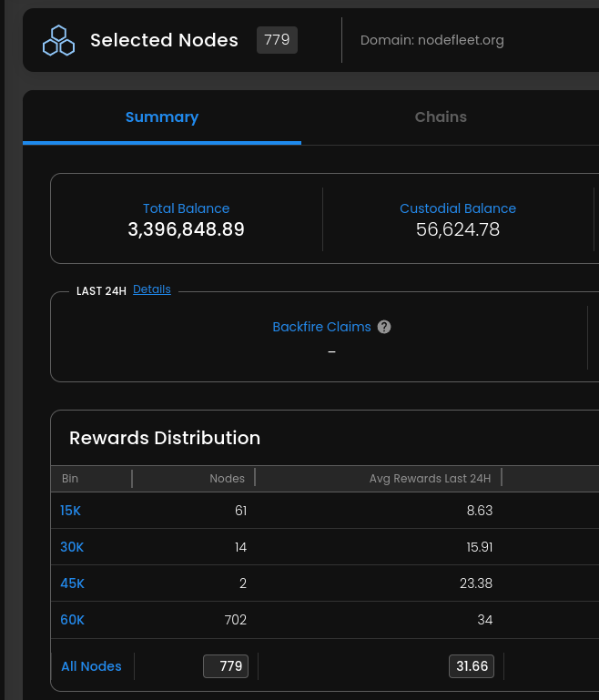Sort by the Nodes column header
This screenshot has width=599, height=700.
(227, 479)
